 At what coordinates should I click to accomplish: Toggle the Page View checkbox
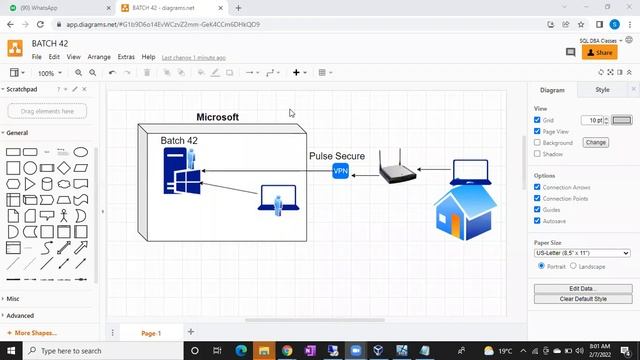point(537,131)
